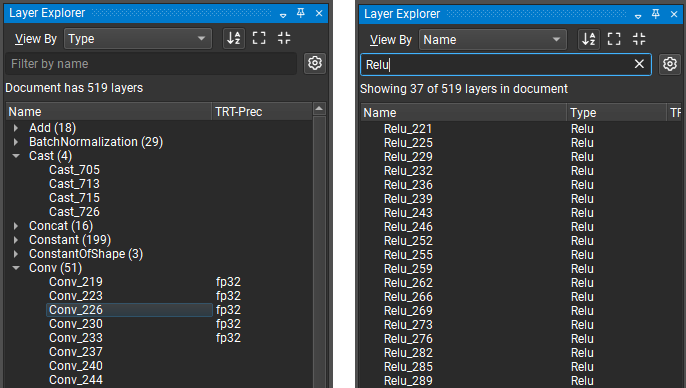686x388 pixels.
Task: Click the Filter by name field
Action: click(151, 64)
